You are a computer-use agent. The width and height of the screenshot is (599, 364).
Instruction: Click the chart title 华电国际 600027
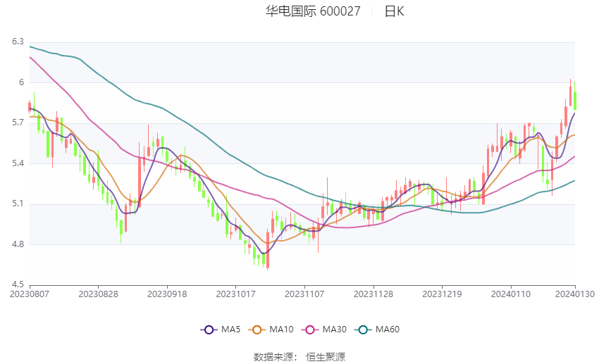point(313,11)
